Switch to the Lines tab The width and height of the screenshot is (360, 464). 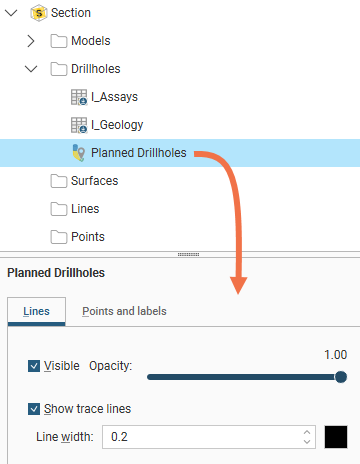[x=36, y=311]
